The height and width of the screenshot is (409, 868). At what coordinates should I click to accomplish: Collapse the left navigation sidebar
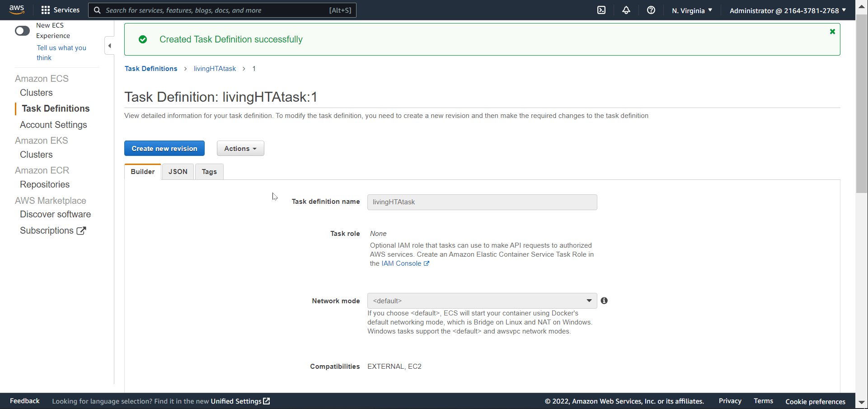[x=109, y=46]
